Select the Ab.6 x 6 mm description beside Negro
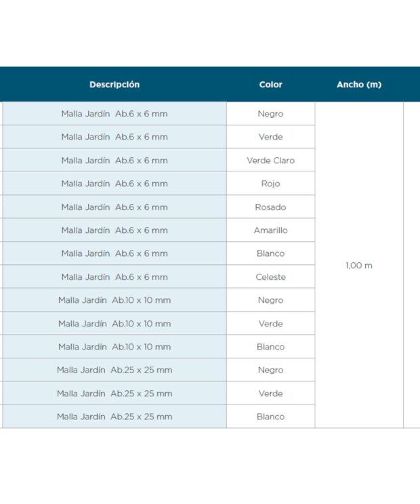Image resolution: width=420 pixels, height=504 pixels. point(114,114)
